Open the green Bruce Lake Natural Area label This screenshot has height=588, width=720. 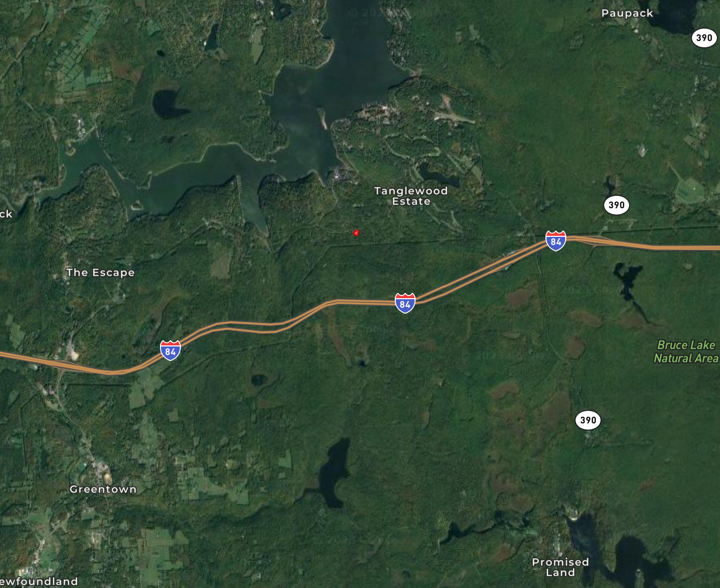pos(686,352)
